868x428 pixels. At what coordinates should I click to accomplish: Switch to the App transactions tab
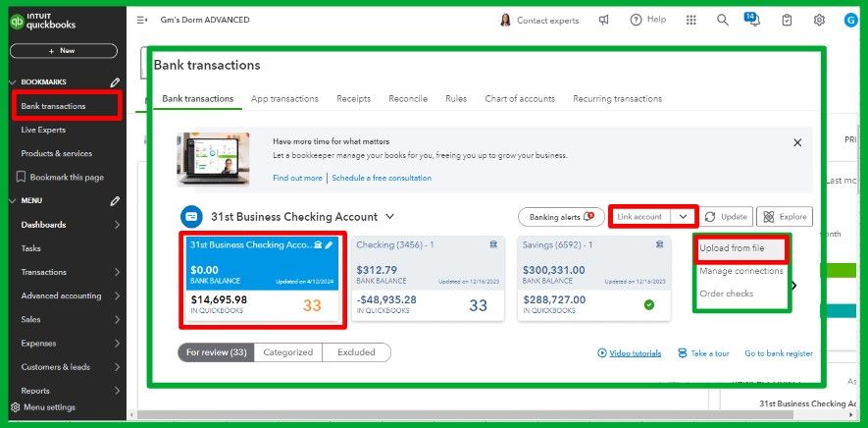click(284, 99)
